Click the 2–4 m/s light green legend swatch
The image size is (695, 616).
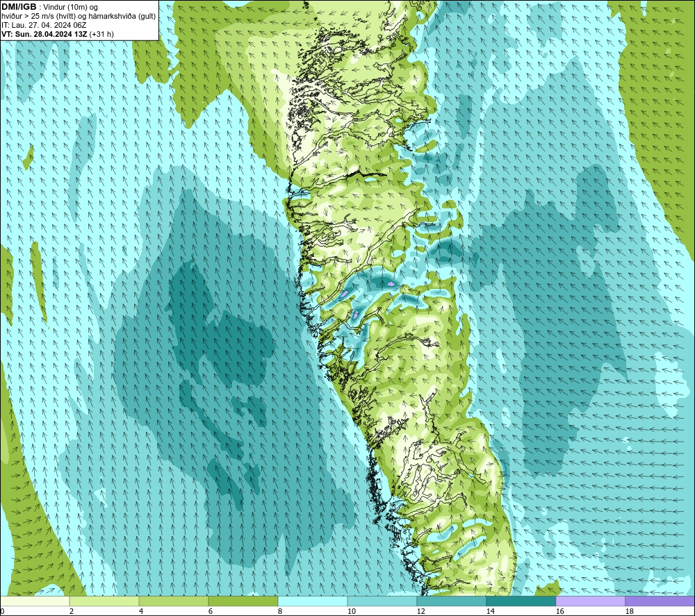click(x=104, y=601)
